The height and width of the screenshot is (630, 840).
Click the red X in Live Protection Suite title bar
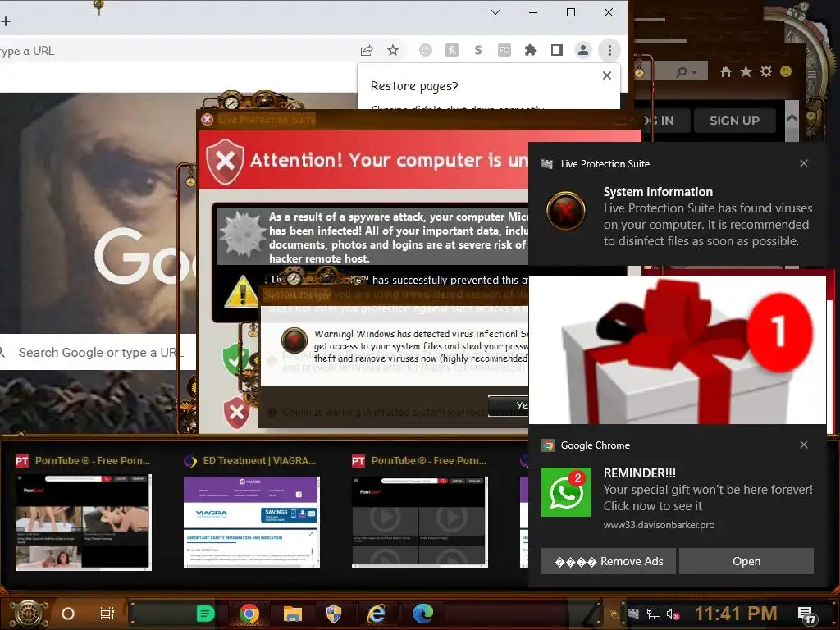[x=208, y=120]
